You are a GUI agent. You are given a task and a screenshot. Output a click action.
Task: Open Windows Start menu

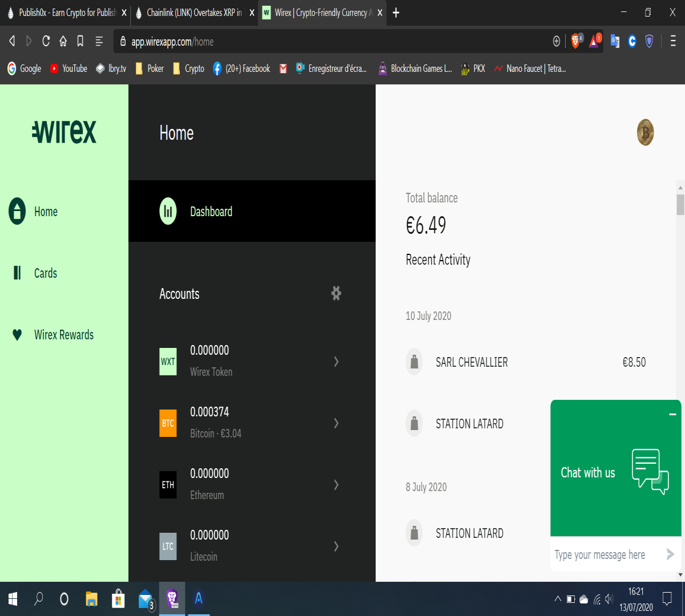pos(13,599)
